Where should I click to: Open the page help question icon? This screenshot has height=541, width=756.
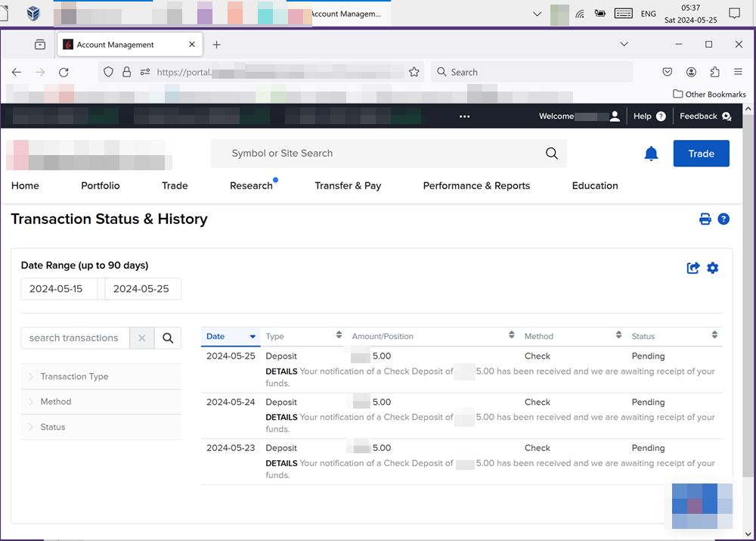coord(723,219)
